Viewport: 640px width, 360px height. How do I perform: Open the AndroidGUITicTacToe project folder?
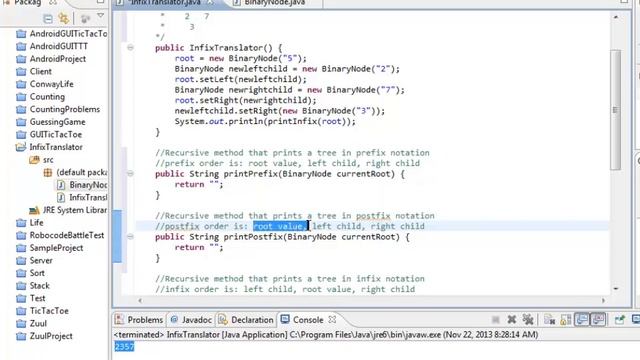click(62, 33)
